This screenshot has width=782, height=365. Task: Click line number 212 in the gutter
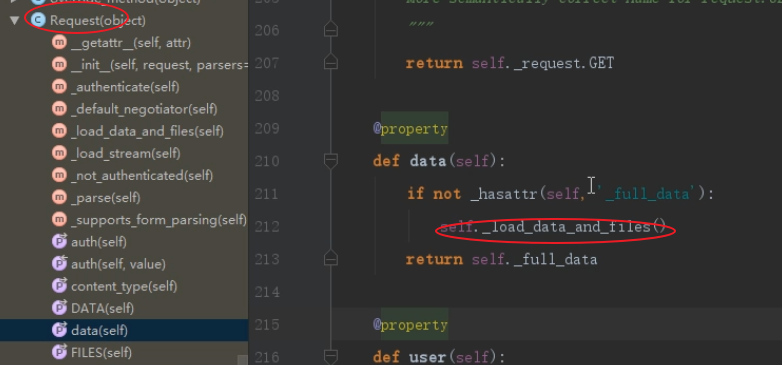268,227
